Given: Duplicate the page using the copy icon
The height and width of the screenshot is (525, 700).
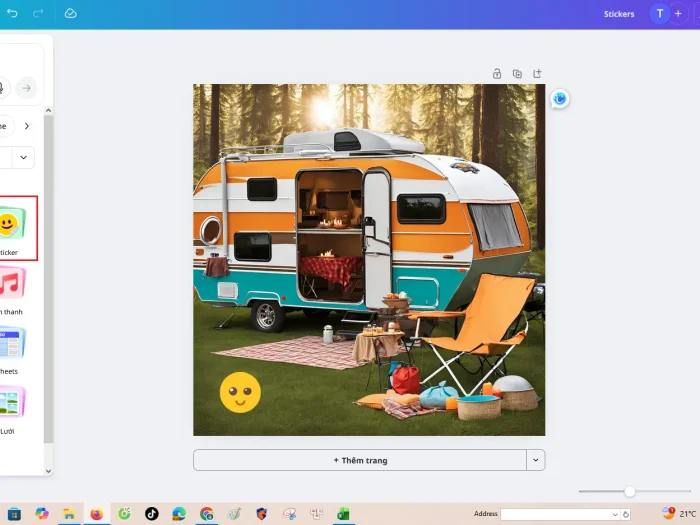Looking at the screenshot, I should (517, 74).
